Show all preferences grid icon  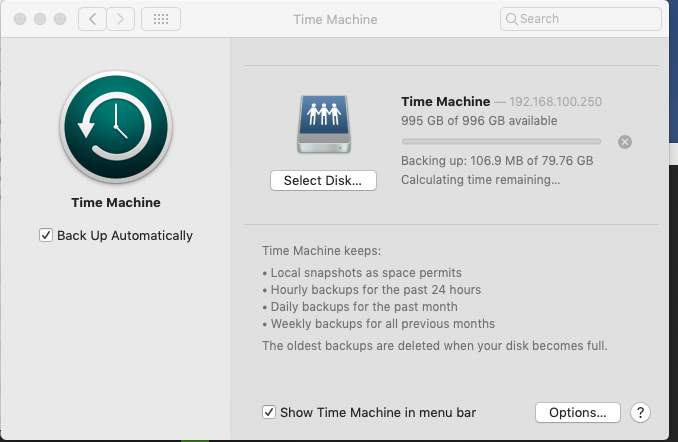[161, 19]
